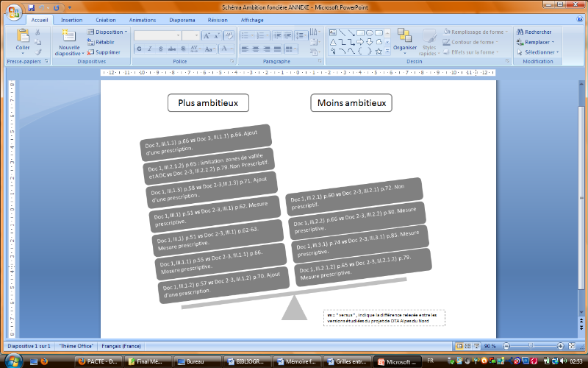This screenshot has width=588, height=368.
Task: Open the font size combo box
Action: pos(191,35)
